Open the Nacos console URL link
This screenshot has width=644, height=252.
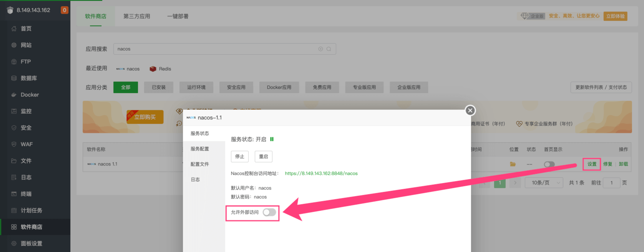[x=321, y=174]
